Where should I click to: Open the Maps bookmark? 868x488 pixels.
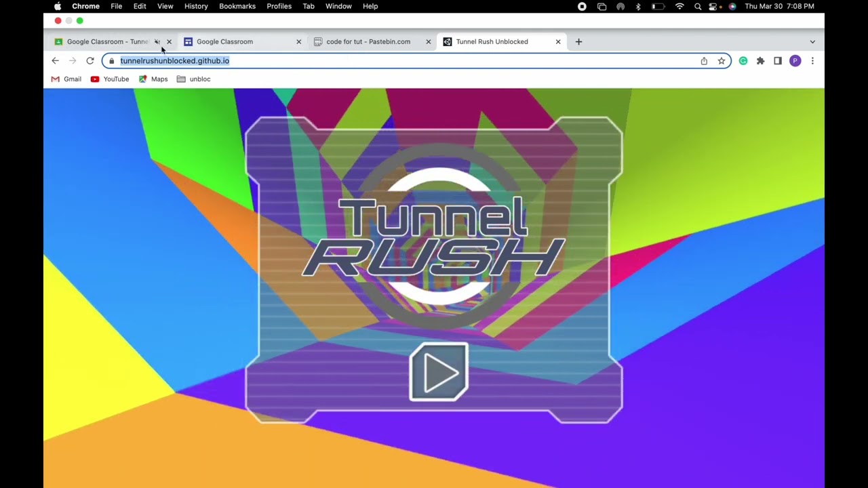click(153, 79)
